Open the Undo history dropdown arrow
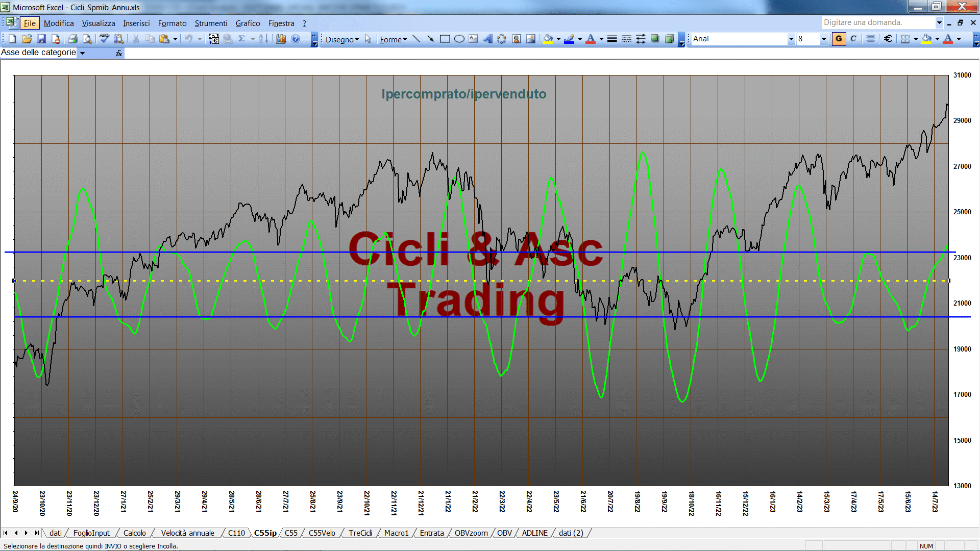 [x=200, y=39]
